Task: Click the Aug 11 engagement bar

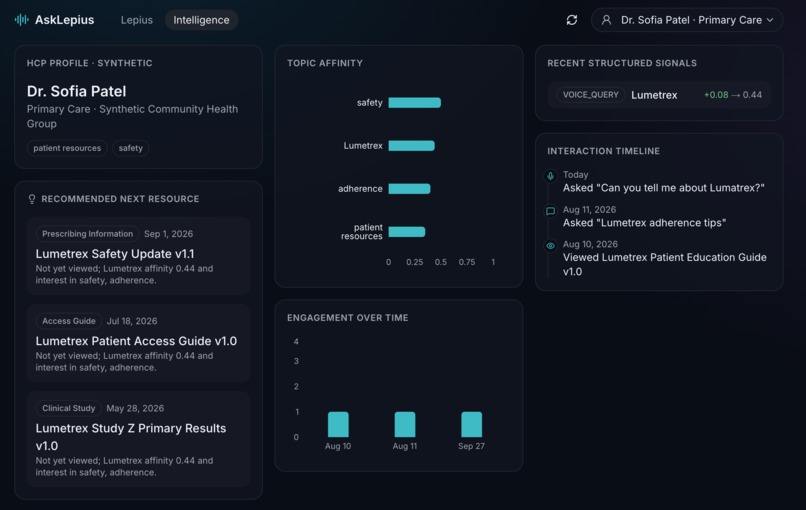Action: pyautogui.click(x=405, y=425)
